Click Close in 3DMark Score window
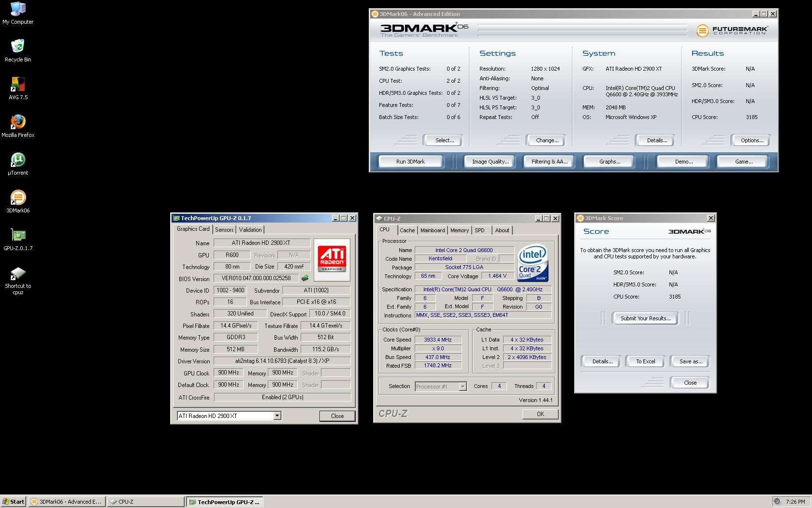This screenshot has width=812, height=508. 690,383
